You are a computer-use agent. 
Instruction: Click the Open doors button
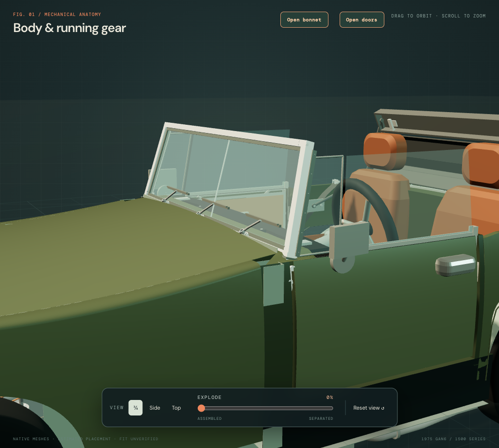[x=362, y=20]
